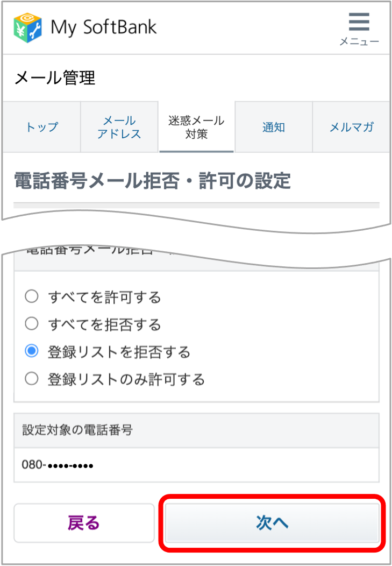Screen dimensions: 392x566
Task: Click the masked phone number 080 field
Action: 58,465
